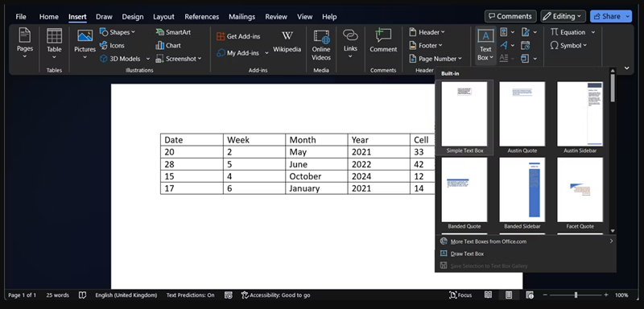
Task: Click the Screenshot tool
Action: coord(179,59)
